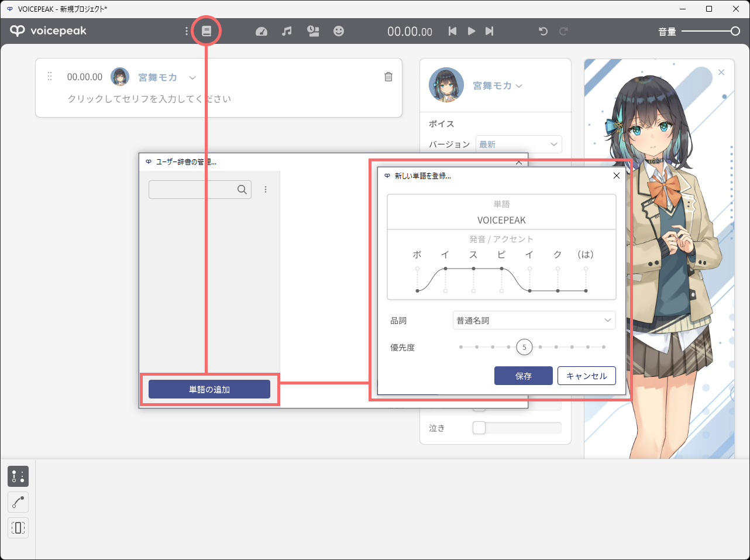Skip playback to the beginning
750x560 pixels.
pos(452,31)
